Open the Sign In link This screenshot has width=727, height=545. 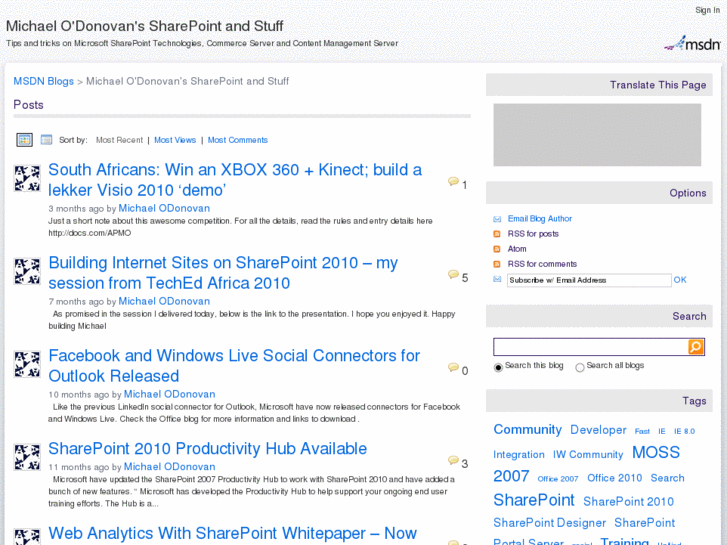708,10
